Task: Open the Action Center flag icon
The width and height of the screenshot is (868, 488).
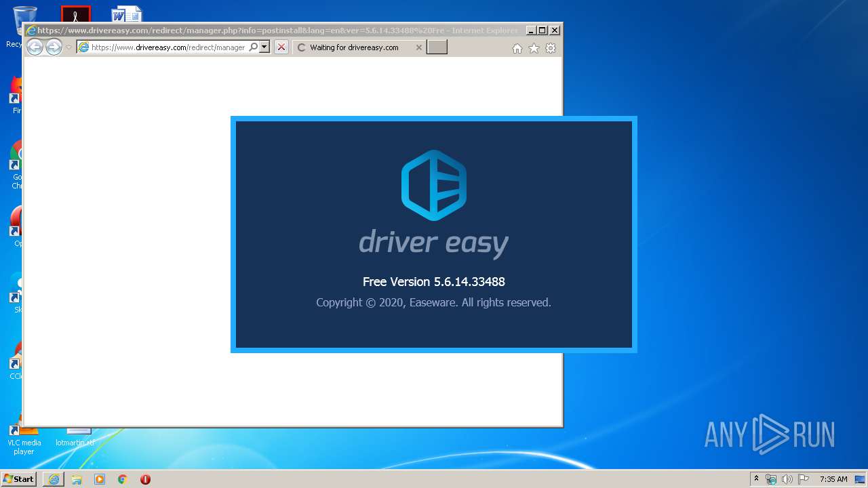Action: (x=804, y=479)
